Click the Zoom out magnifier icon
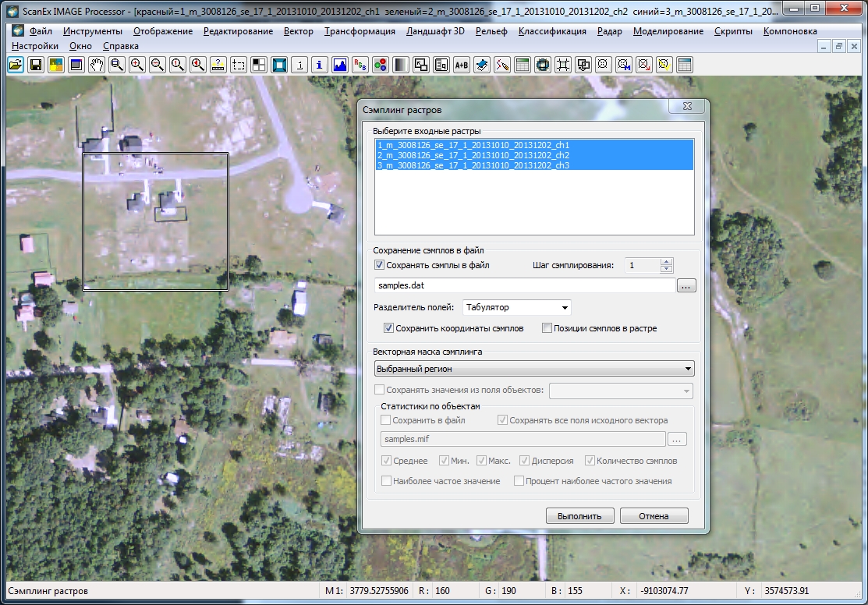The width and height of the screenshot is (868, 605). [158, 65]
